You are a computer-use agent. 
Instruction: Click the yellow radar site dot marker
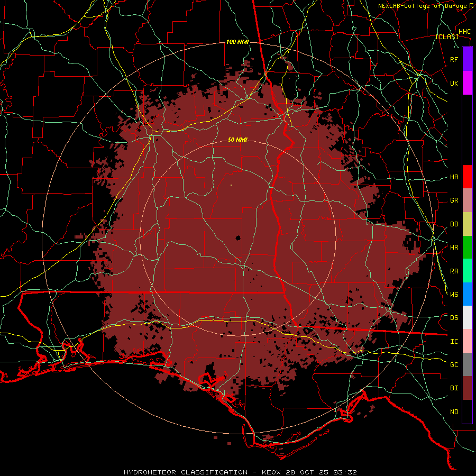[x=231, y=185]
